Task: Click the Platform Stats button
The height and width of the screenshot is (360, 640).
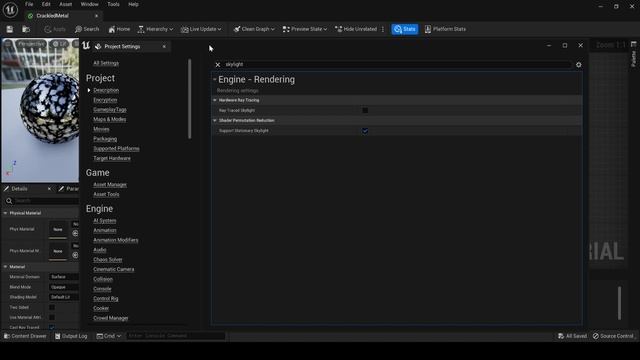Action: point(445,29)
